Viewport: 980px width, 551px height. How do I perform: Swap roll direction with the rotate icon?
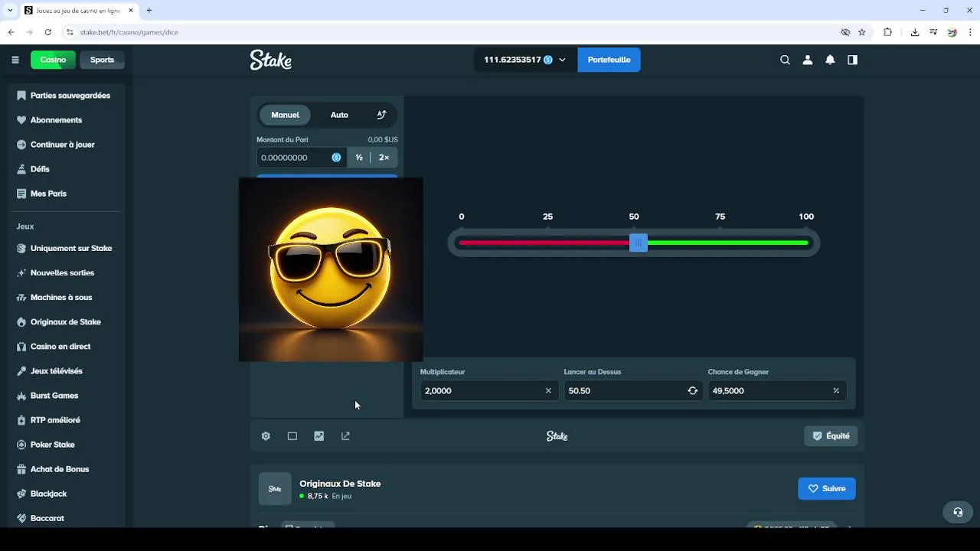point(692,390)
